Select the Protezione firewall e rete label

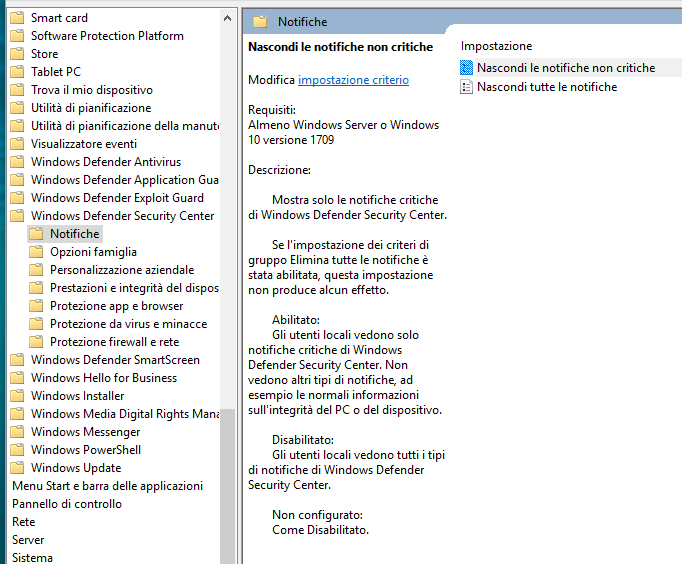pos(114,342)
